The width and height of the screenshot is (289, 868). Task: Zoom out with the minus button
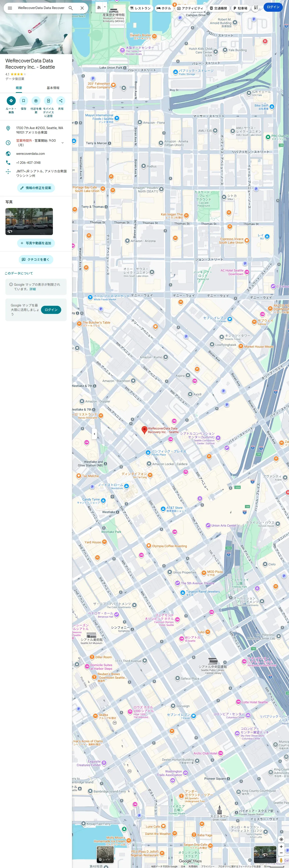(x=281, y=853)
